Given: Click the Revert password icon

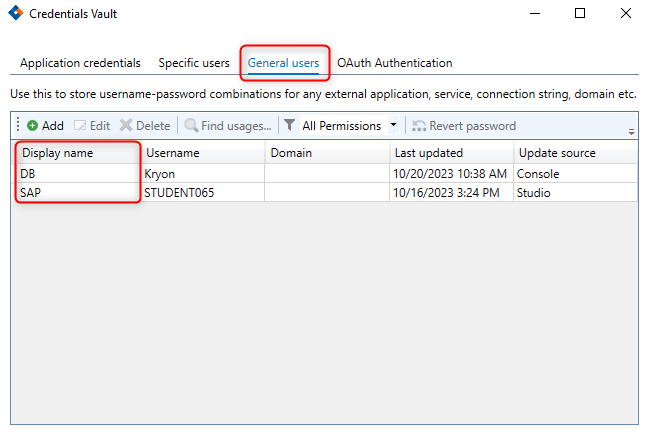Looking at the screenshot, I should [x=420, y=126].
